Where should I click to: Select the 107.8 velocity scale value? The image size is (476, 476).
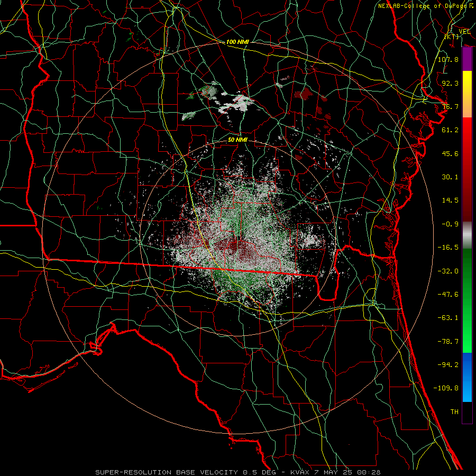[x=448, y=59]
